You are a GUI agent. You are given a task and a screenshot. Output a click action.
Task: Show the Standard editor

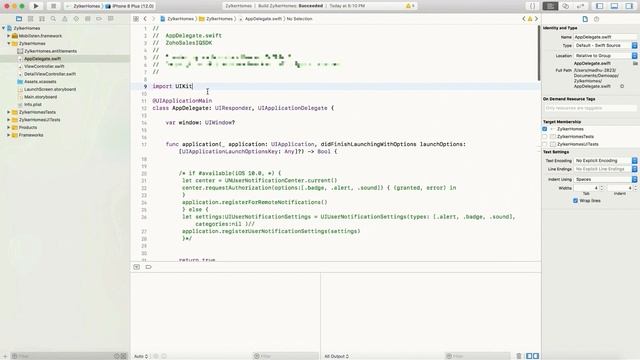(x=550, y=6)
